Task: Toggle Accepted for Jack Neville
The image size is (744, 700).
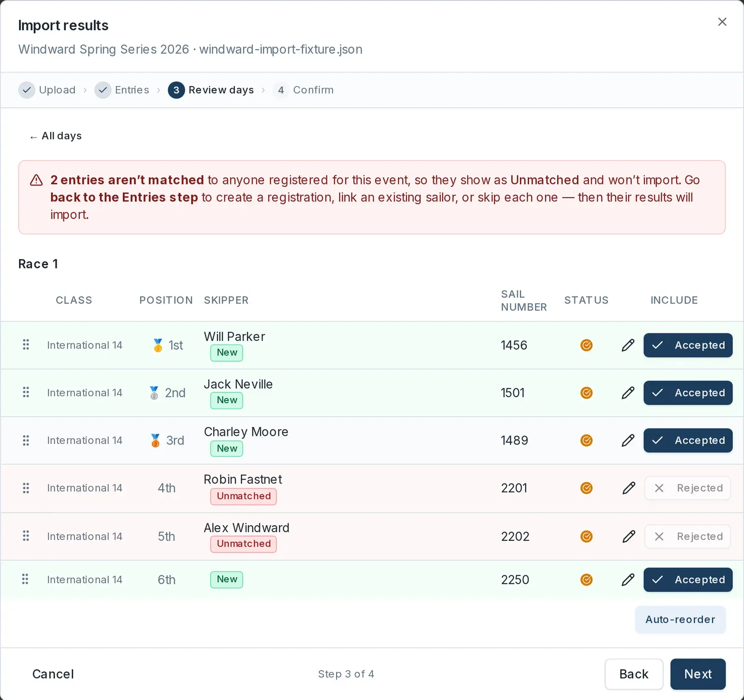Action: 688,393
